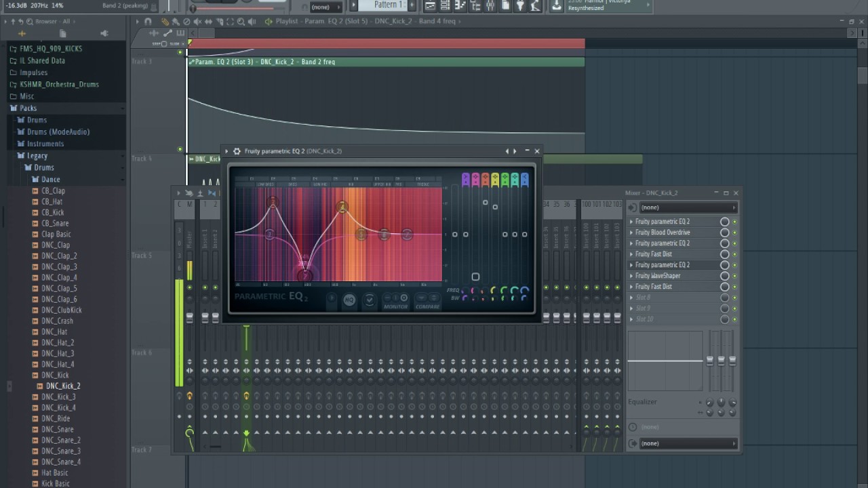Select the Playback speaker tool

point(252,22)
